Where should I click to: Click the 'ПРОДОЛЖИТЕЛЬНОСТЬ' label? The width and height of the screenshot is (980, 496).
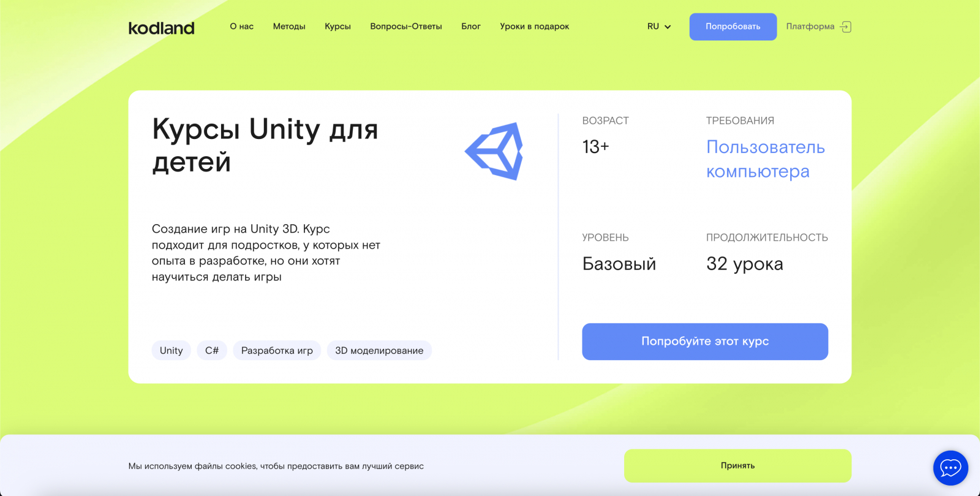767,238
